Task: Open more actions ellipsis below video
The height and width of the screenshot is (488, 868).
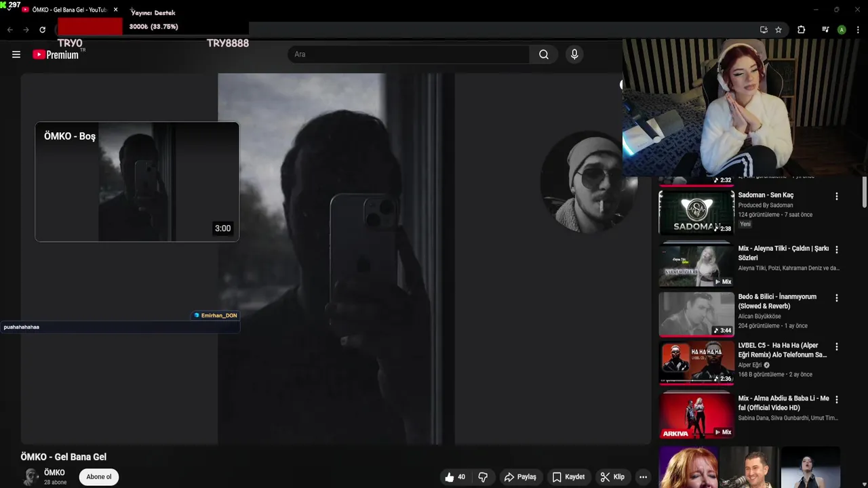Action: pos(643,477)
